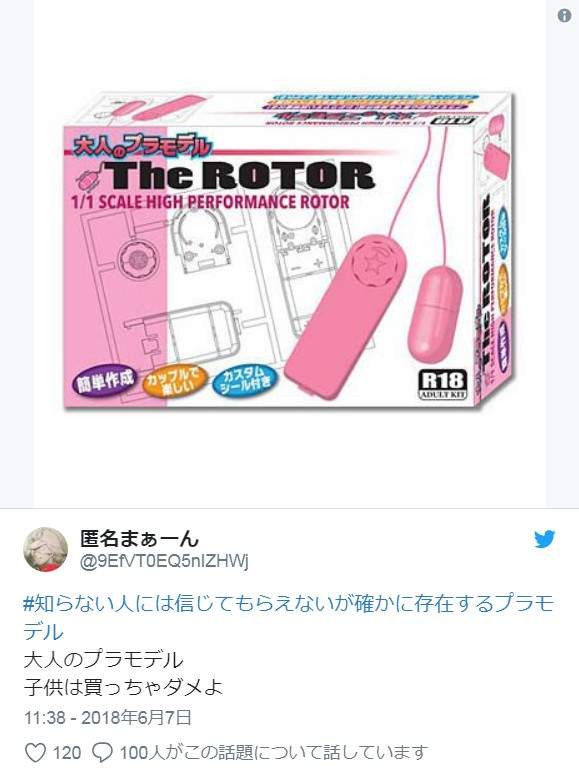The width and height of the screenshot is (579, 773).
Task: Click the Twitter bird logo
Action: click(545, 539)
